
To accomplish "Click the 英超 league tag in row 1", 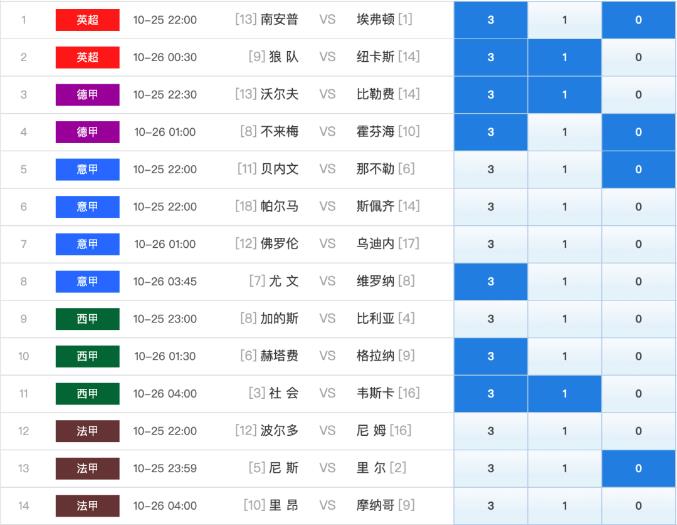I will [88, 20].
